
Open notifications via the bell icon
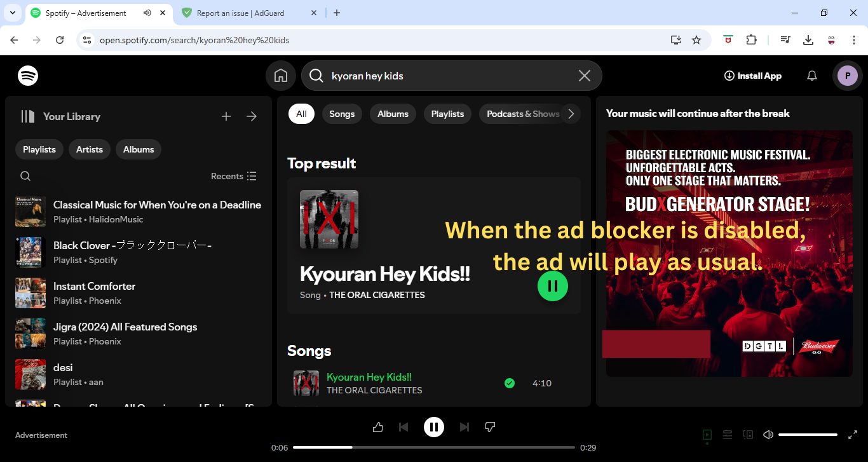click(x=811, y=76)
